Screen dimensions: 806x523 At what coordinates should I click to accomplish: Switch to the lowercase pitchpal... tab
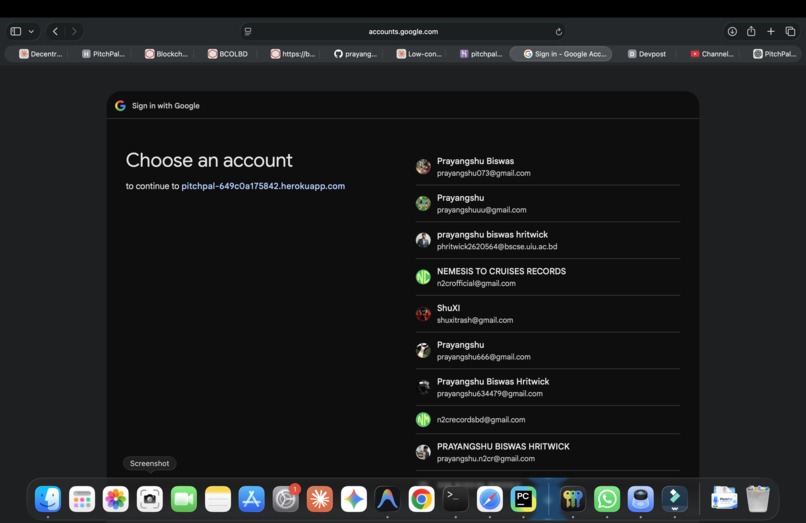(481, 54)
